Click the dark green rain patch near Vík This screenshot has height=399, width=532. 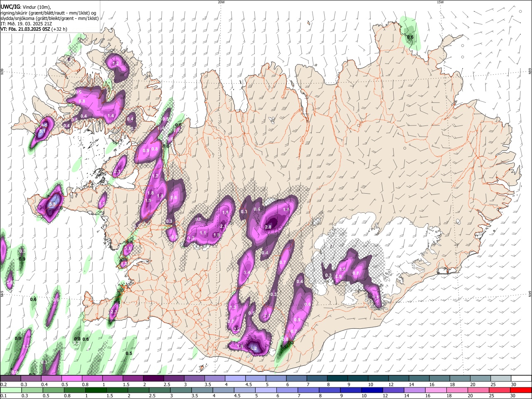pos(284,348)
